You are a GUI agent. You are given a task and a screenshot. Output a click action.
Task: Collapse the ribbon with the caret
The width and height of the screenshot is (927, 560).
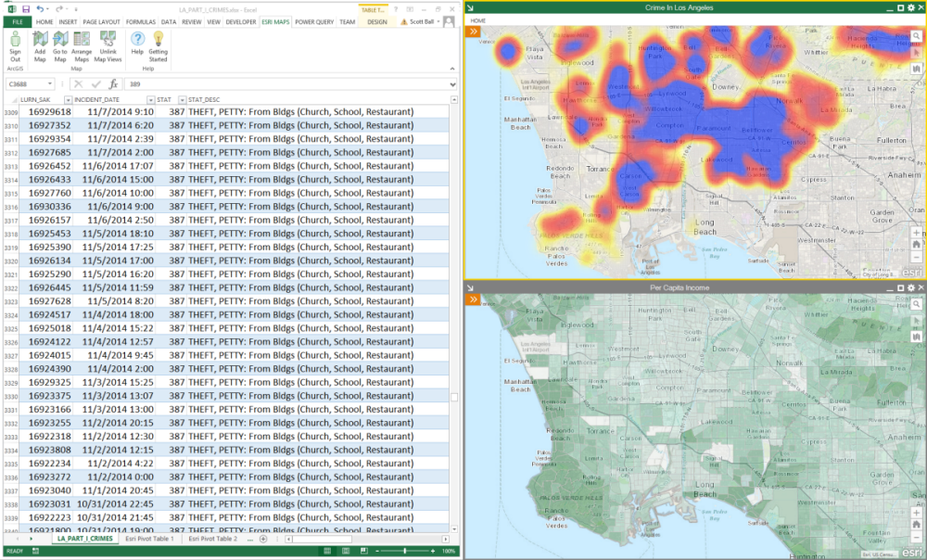point(452,69)
